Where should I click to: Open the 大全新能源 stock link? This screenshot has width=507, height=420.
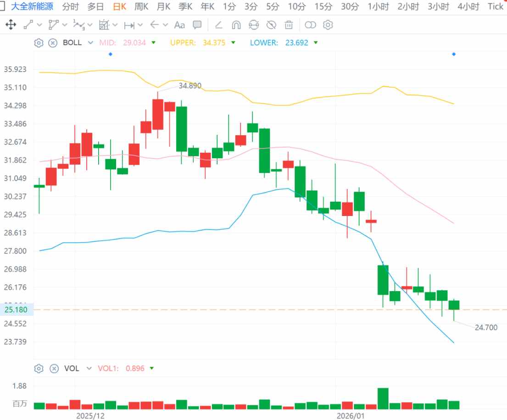tap(32, 6)
